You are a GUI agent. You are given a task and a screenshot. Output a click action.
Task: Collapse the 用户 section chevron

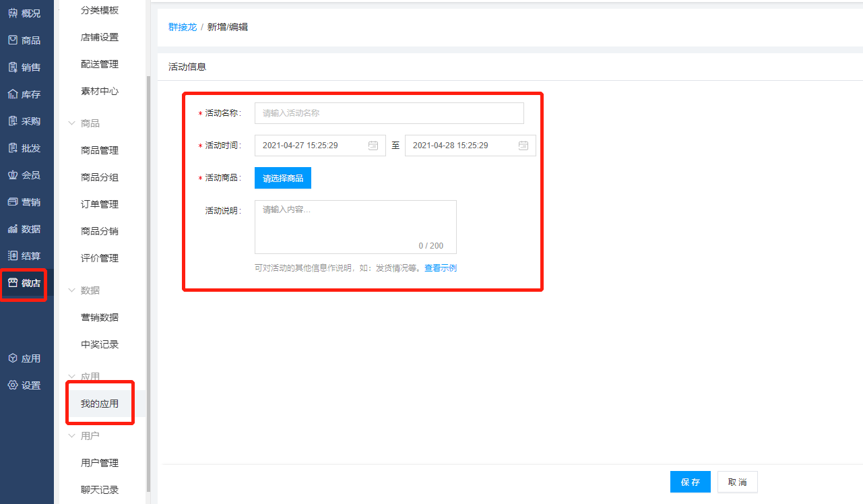[x=72, y=435]
